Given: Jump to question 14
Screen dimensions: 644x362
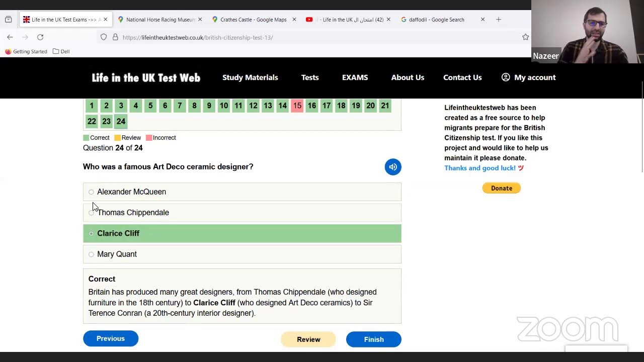Looking at the screenshot, I should [x=282, y=106].
